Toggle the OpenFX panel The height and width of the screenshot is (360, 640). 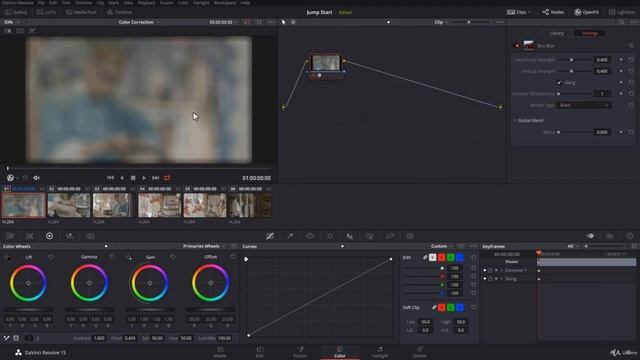point(587,12)
